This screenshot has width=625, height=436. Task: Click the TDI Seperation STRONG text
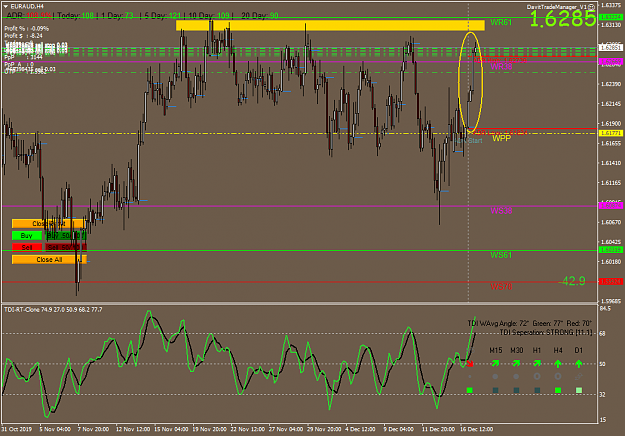click(546, 332)
